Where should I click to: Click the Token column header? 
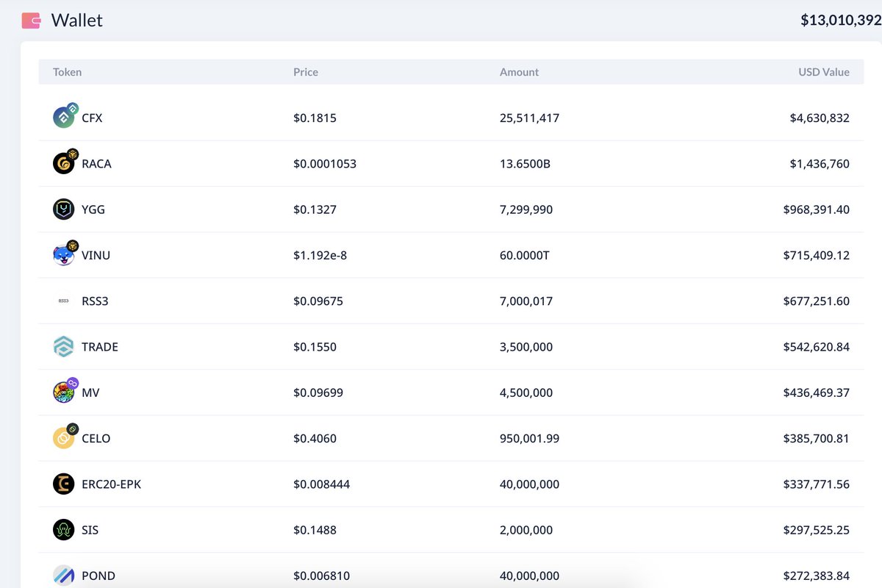(x=67, y=72)
